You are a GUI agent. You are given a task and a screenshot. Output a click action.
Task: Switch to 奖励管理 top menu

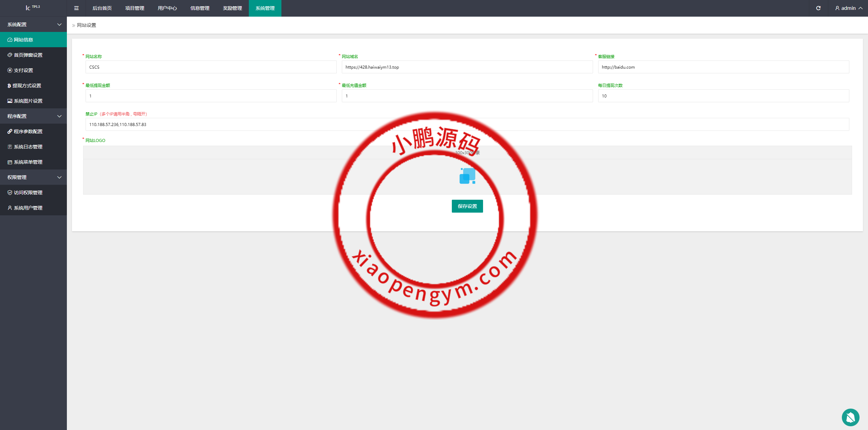tap(232, 8)
